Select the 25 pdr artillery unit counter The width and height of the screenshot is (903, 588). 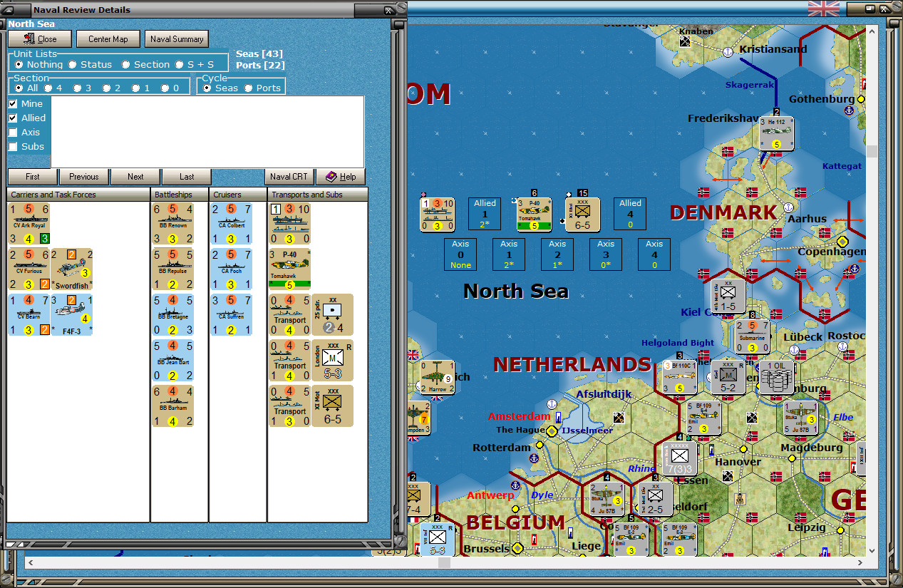coord(332,315)
